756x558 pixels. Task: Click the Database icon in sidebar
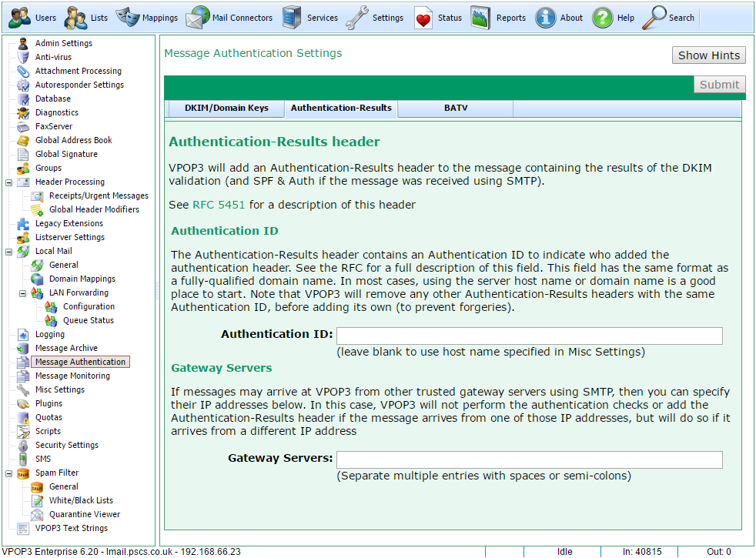click(23, 99)
